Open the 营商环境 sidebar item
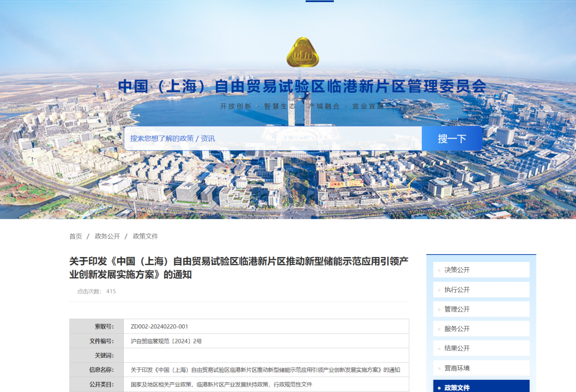This screenshot has height=392, width=576. pos(457,368)
